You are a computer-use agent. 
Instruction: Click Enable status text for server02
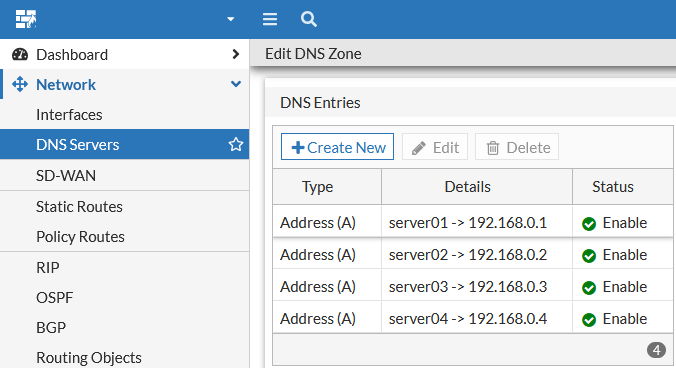click(x=625, y=255)
